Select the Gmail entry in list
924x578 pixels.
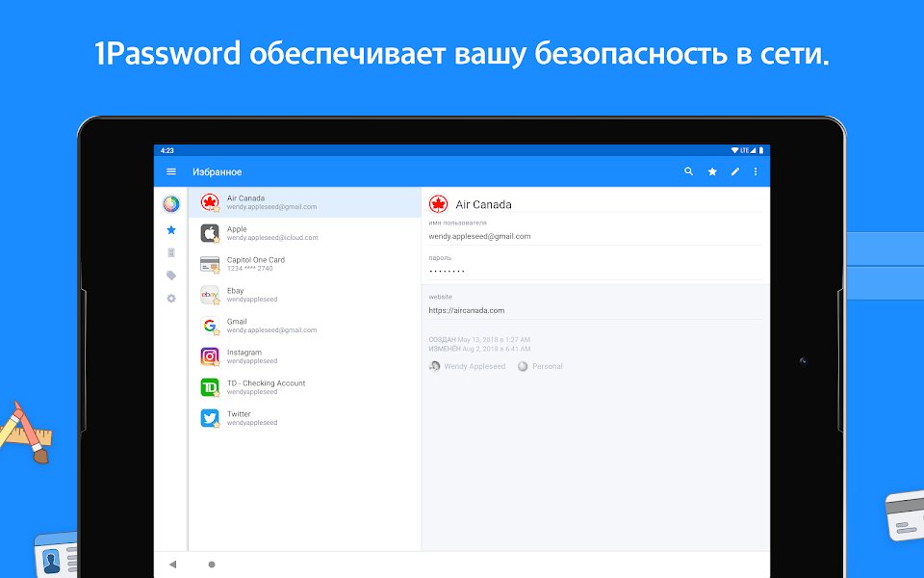coord(305,326)
